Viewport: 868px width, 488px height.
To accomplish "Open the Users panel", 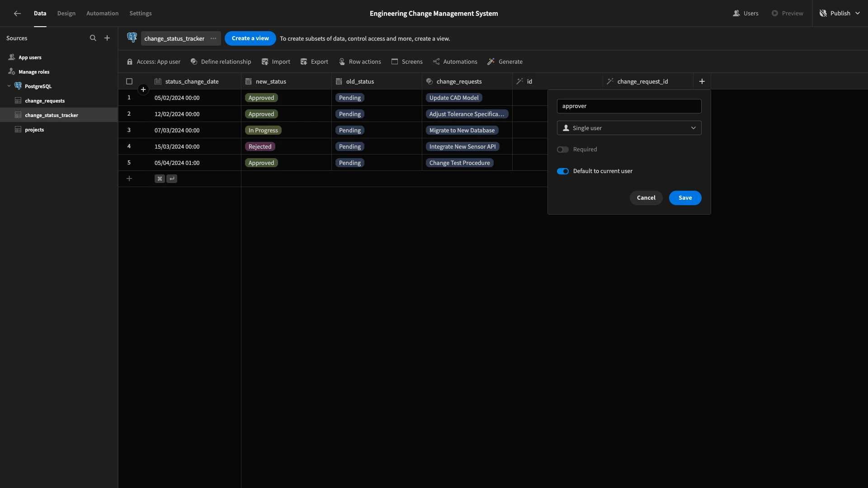I will [745, 14].
